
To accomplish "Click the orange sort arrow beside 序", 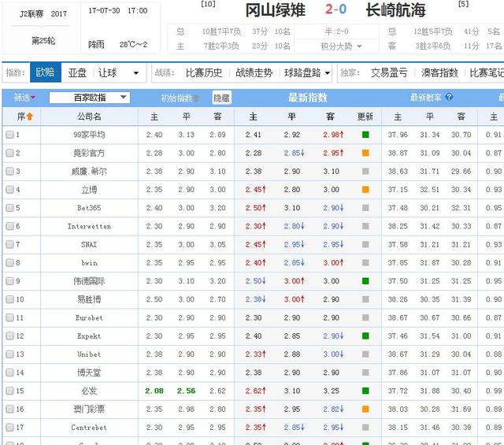I will pos(30,117).
